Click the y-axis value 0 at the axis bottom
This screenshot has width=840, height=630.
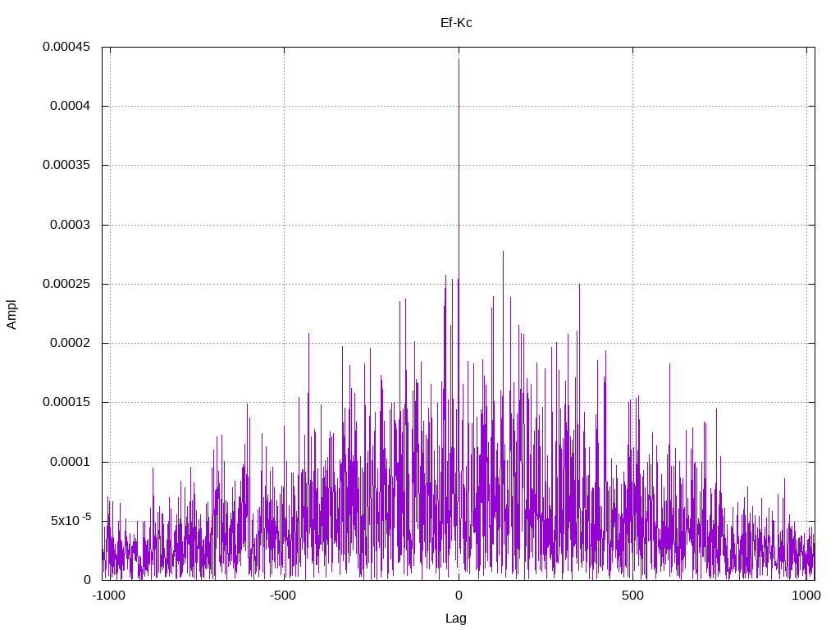[87, 580]
